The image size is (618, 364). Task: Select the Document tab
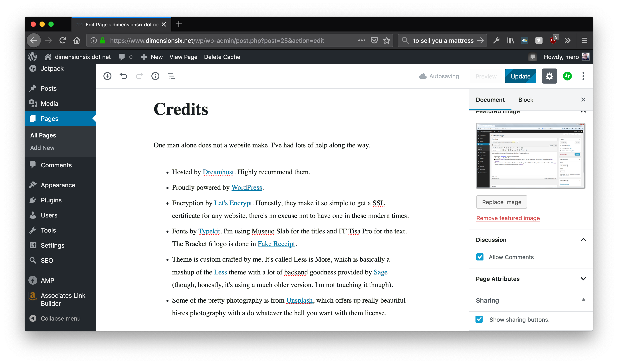[x=490, y=100]
